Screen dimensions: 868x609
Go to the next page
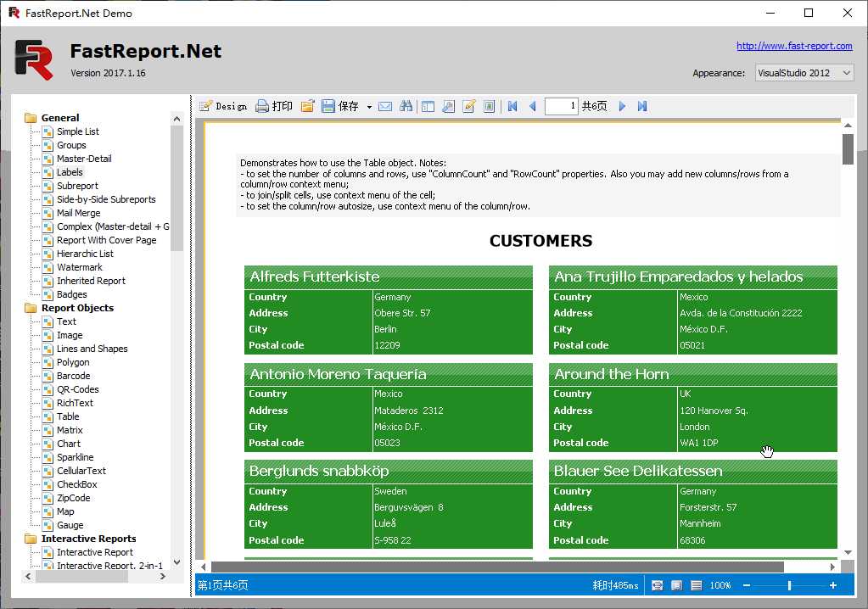pos(622,106)
